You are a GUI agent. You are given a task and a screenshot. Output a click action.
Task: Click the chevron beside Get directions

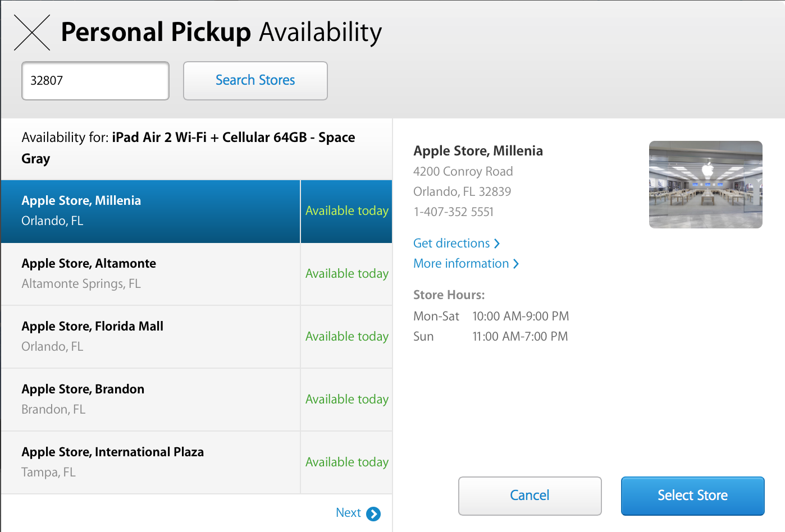point(497,244)
